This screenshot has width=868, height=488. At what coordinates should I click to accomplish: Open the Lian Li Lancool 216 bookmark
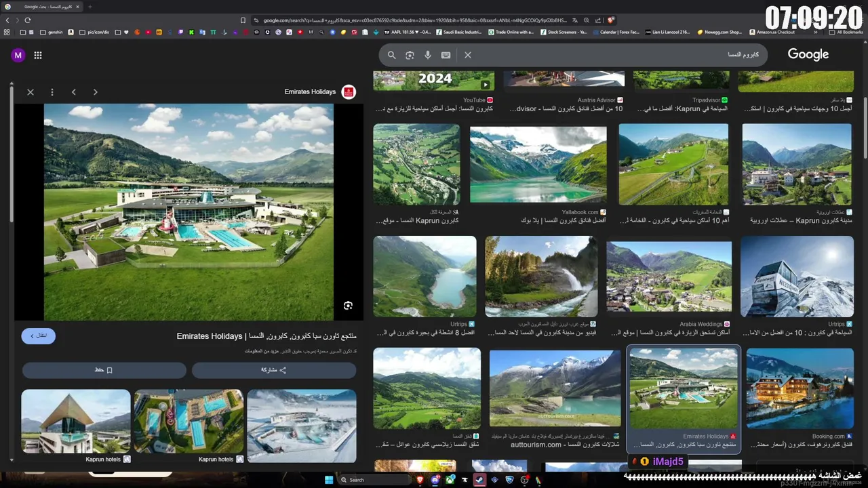(x=668, y=32)
